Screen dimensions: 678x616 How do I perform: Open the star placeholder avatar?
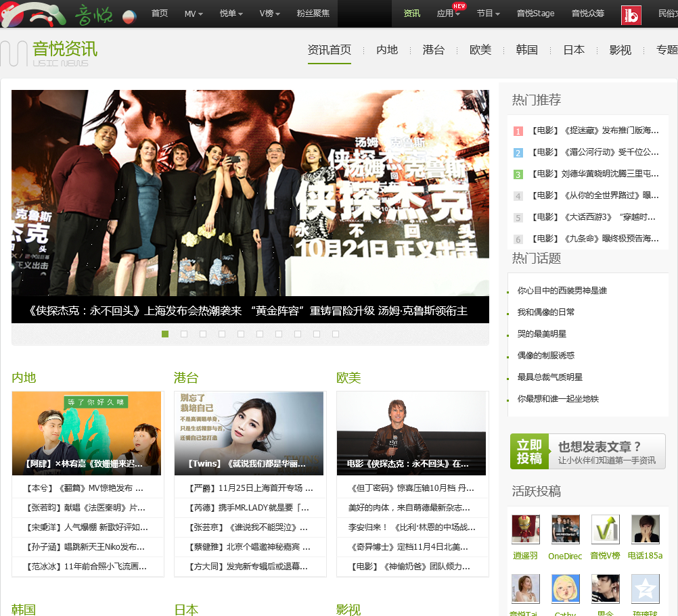645,588
